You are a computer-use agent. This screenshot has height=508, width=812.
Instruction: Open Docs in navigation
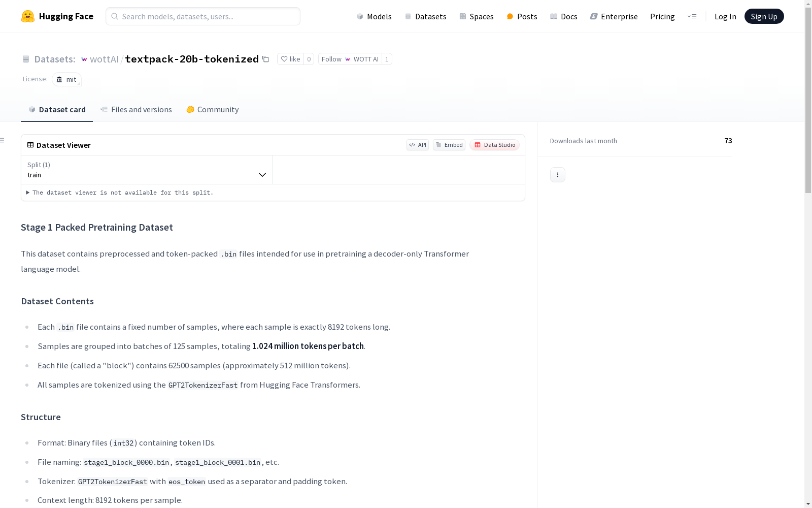pos(563,16)
